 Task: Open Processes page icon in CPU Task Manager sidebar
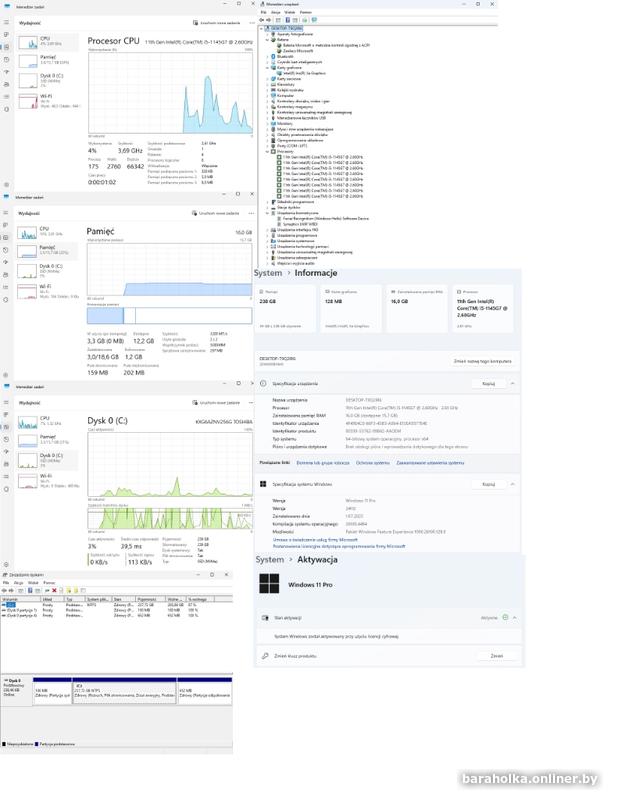tap(6, 35)
